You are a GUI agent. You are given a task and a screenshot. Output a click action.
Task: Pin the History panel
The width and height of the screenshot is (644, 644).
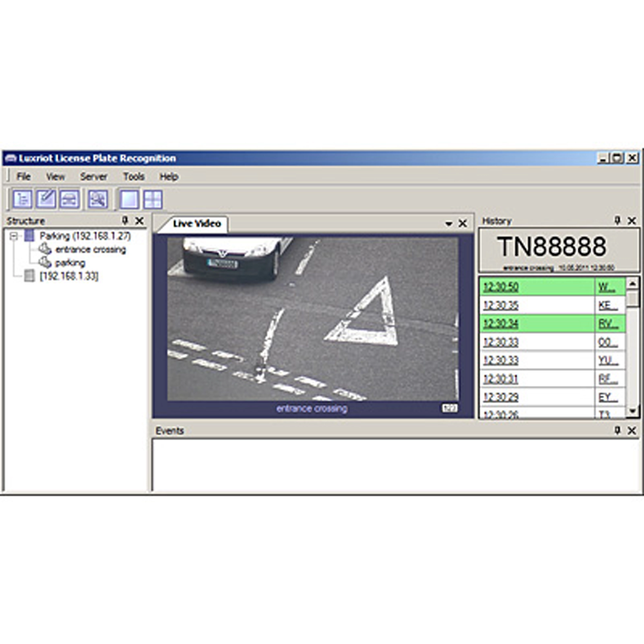coord(617,220)
